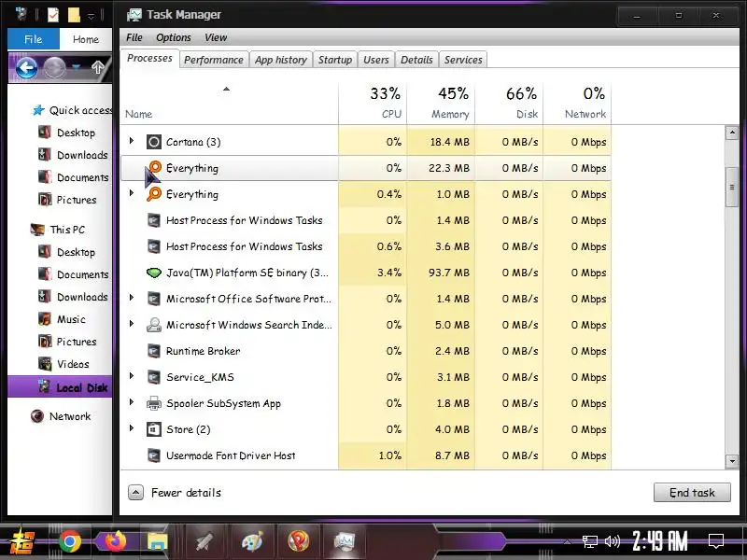Sort processes by Name column header

point(229,103)
